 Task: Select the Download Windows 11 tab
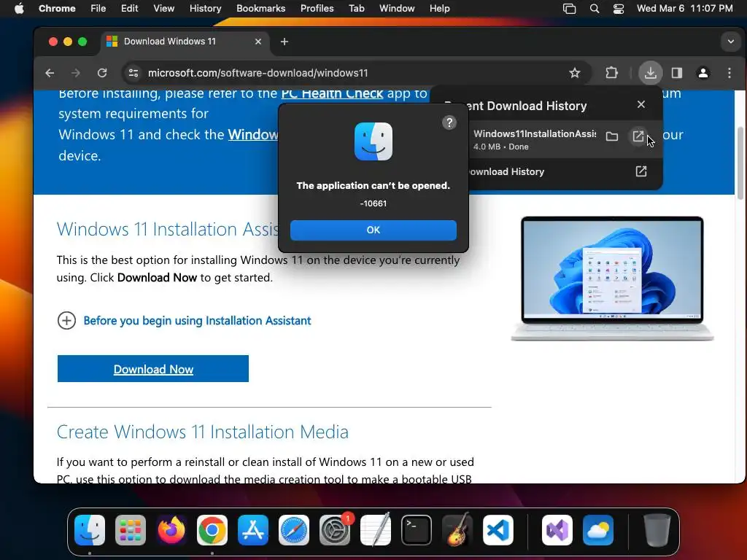pos(185,42)
